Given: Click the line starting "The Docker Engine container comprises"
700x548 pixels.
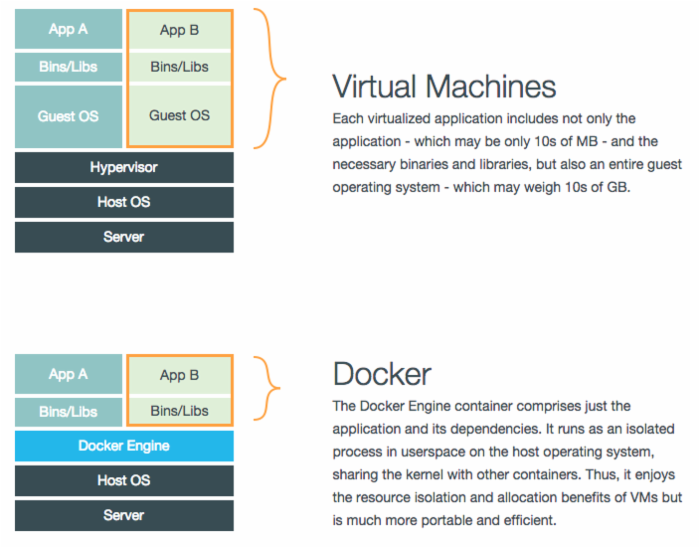Looking at the screenshot, I should [x=481, y=406].
